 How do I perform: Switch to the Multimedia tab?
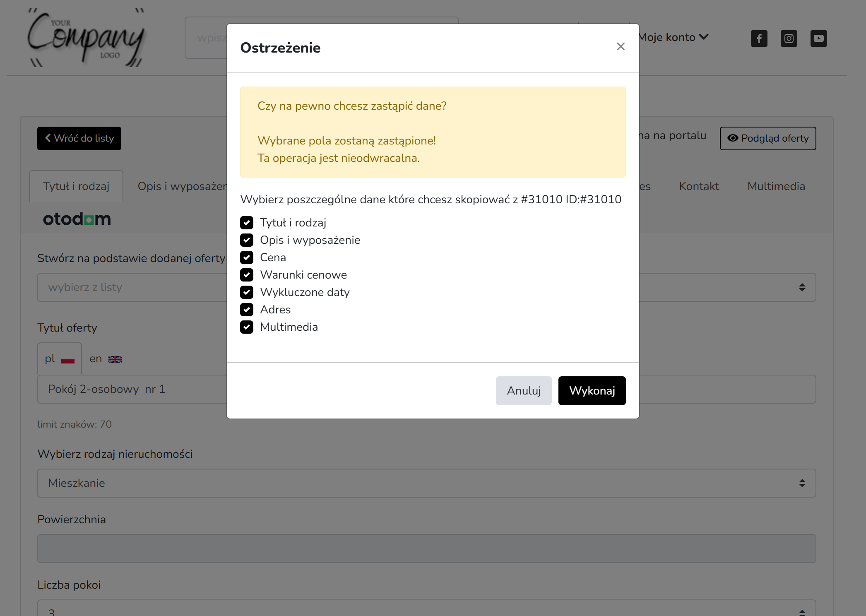click(776, 186)
